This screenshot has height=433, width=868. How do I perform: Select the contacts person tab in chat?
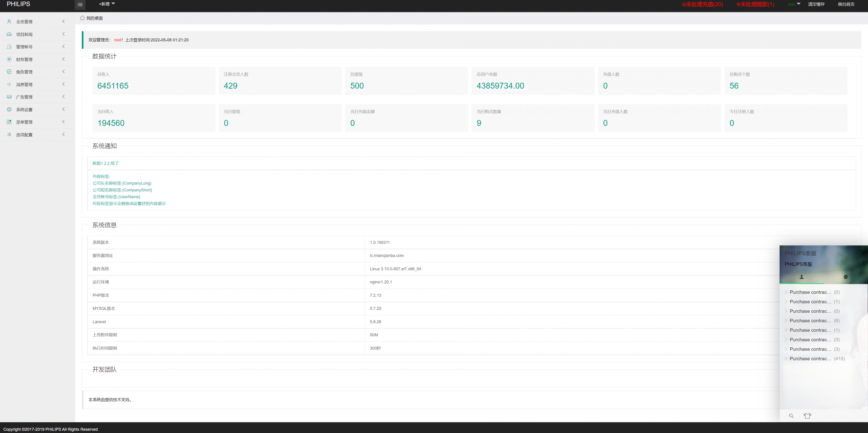click(802, 277)
